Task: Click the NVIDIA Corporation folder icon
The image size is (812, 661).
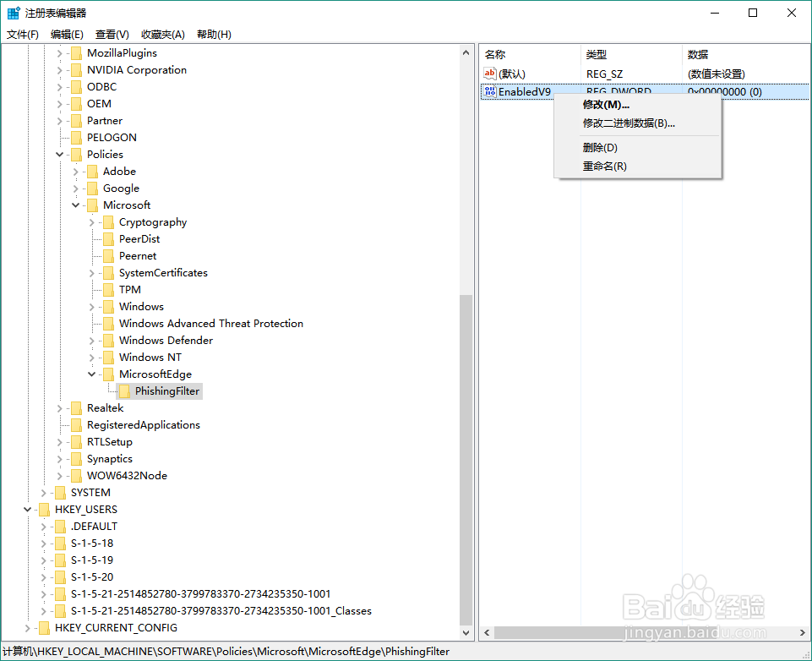Action: (x=76, y=70)
